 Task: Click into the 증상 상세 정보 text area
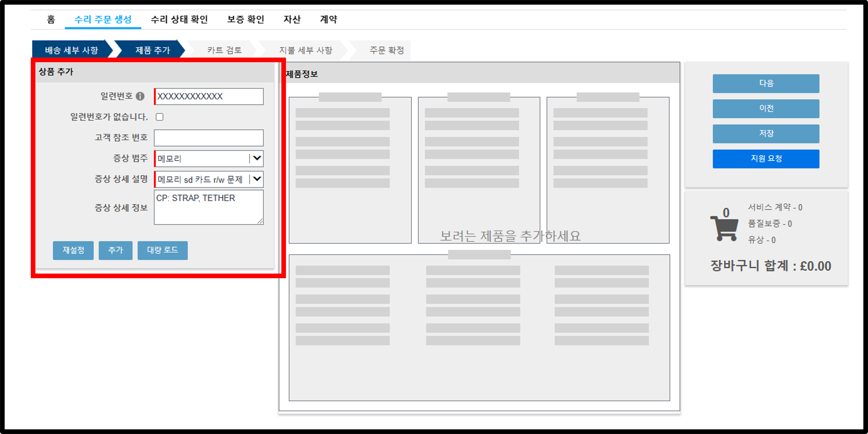pyautogui.click(x=209, y=207)
